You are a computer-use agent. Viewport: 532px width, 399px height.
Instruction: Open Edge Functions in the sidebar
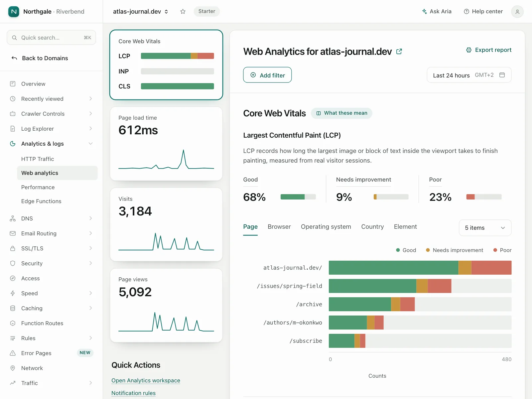(57, 201)
